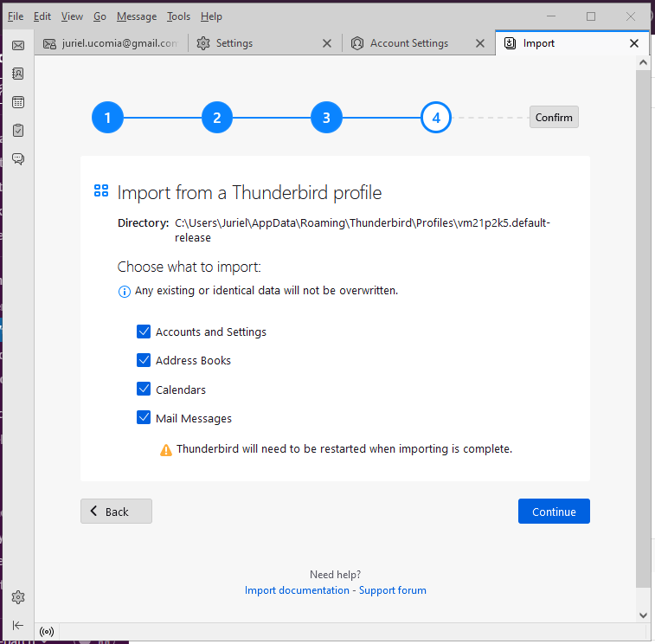Viewport: 655px width, 644px height.
Task: Switch to juriel.ucomia@gmail.com tab
Action: (111, 43)
